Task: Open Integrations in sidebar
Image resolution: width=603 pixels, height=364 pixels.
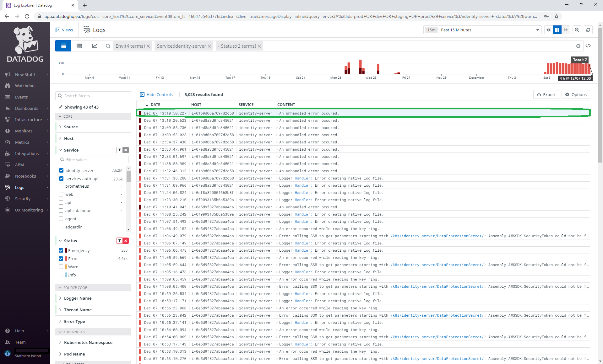Action: [x=25, y=153]
